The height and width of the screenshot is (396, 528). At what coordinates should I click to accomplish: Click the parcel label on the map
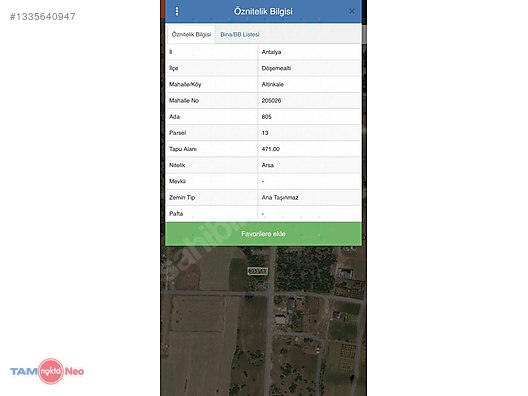tap(258, 271)
